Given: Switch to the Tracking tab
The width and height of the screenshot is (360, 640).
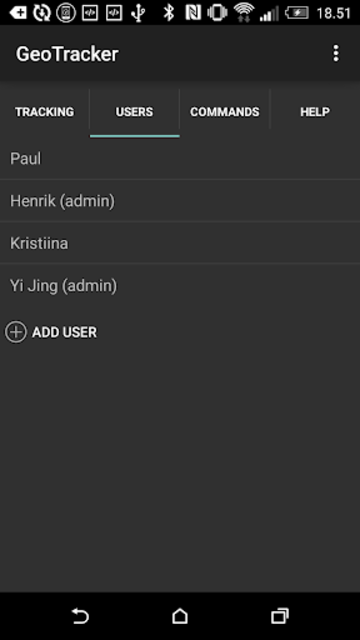Looking at the screenshot, I should pyautogui.click(x=44, y=112).
